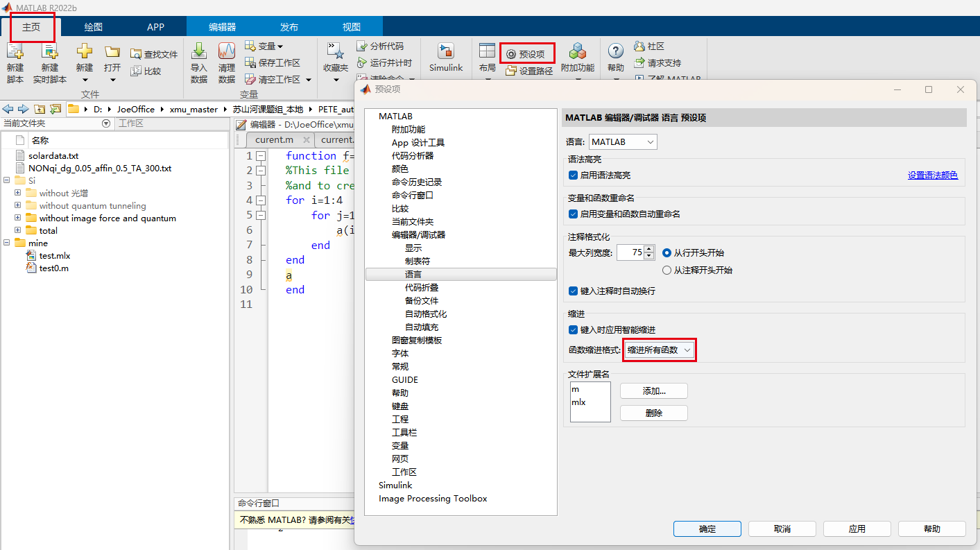Toggle 键入时应用智能缩进 checkbox
Screen dimensions: 980x550
click(573, 330)
